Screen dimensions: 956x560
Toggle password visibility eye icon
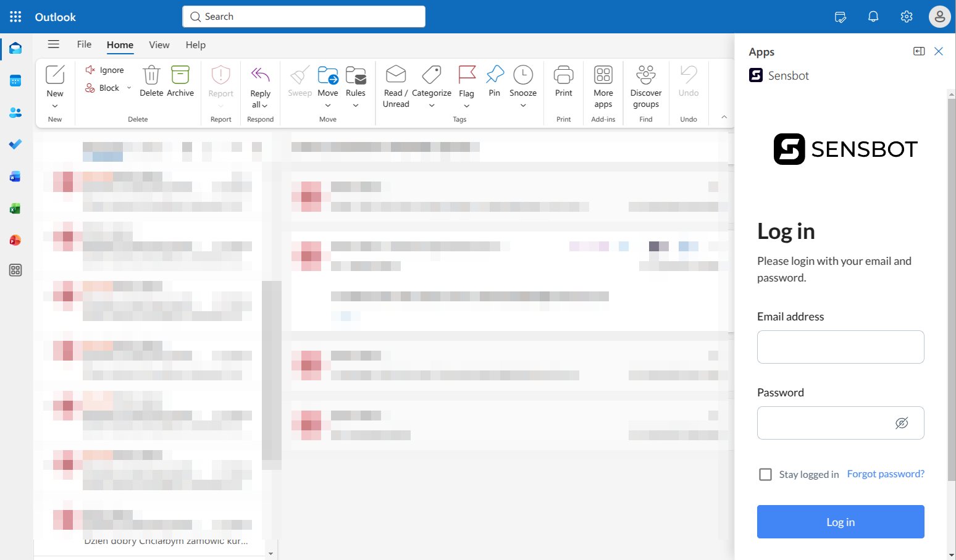tap(902, 423)
